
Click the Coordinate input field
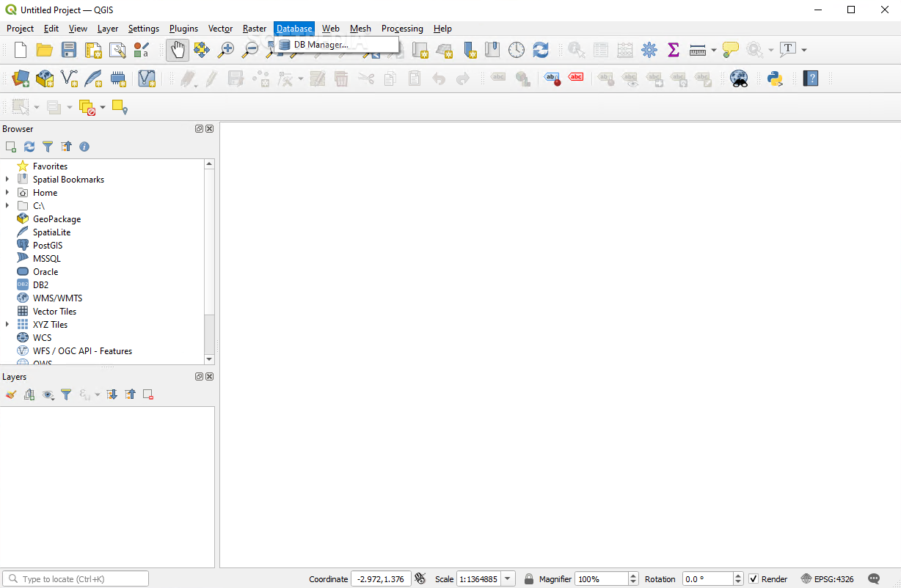pos(381,579)
